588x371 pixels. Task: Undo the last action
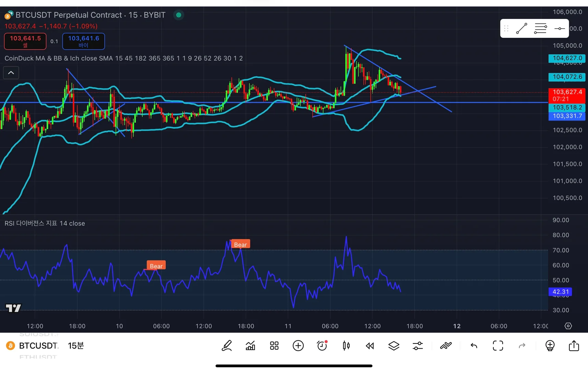[474, 346]
